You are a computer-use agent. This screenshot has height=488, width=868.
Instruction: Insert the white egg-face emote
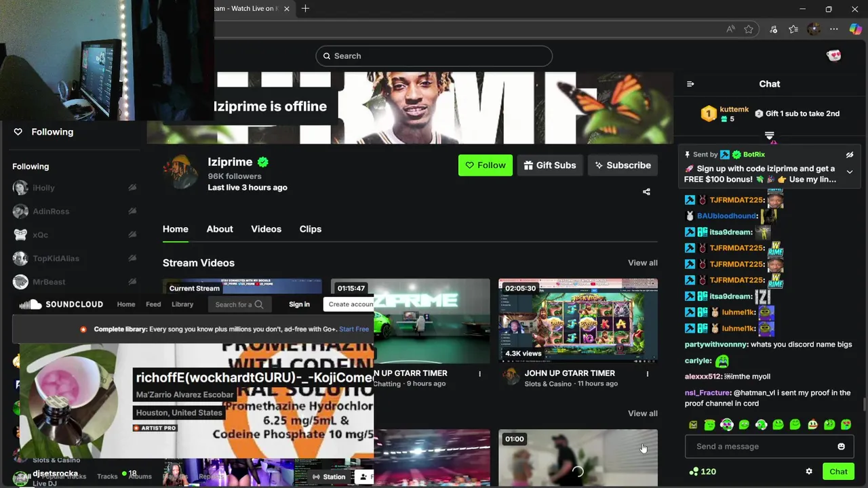click(812, 425)
